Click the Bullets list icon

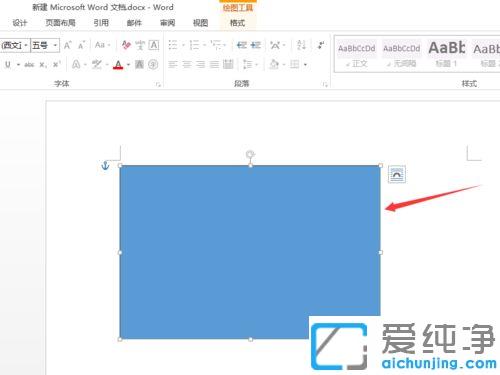(x=173, y=45)
